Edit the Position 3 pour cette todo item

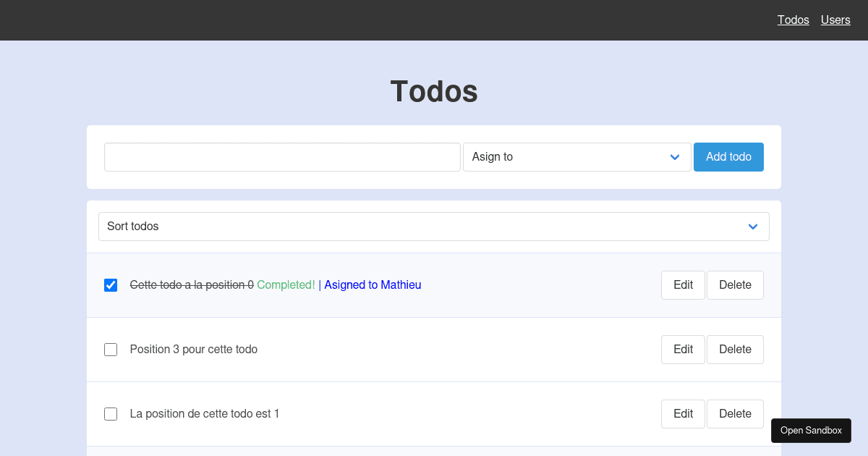[x=683, y=350]
